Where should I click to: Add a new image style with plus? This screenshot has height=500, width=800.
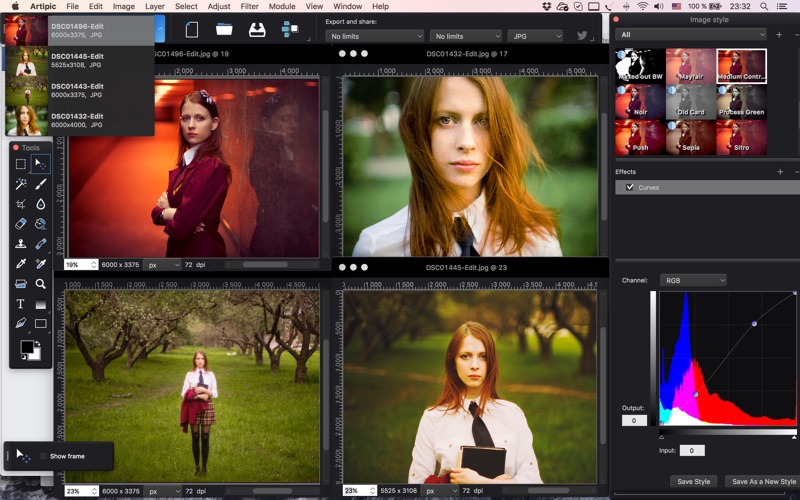[779, 35]
